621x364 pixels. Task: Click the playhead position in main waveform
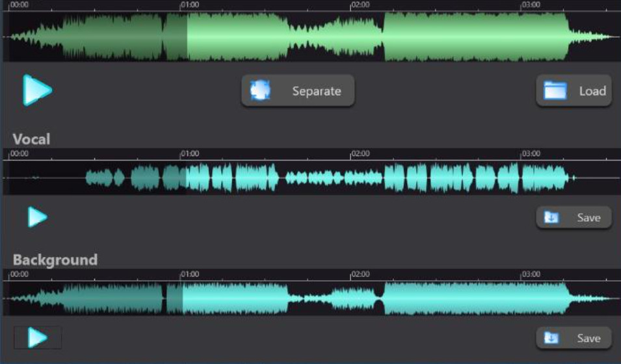pyautogui.click(x=187, y=37)
